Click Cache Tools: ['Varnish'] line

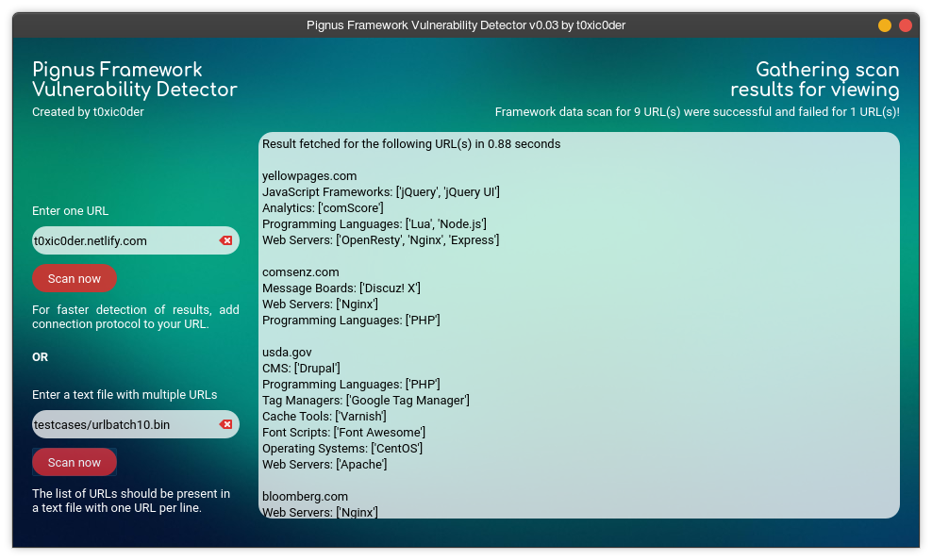tap(324, 417)
